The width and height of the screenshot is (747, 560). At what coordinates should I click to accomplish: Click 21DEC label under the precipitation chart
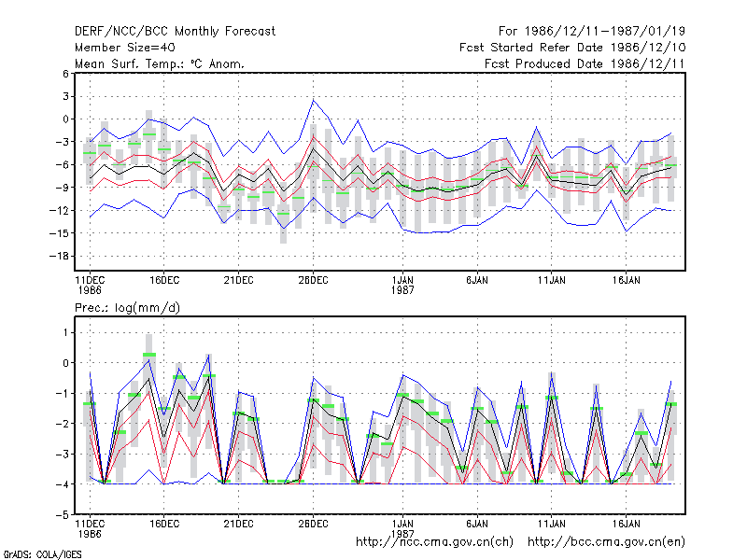(239, 524)
